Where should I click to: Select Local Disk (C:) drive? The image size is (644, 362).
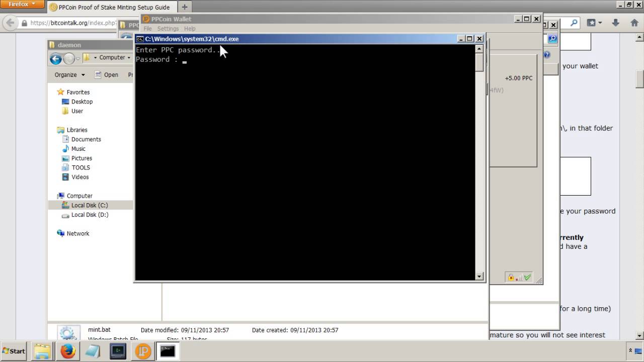point(90,205)
